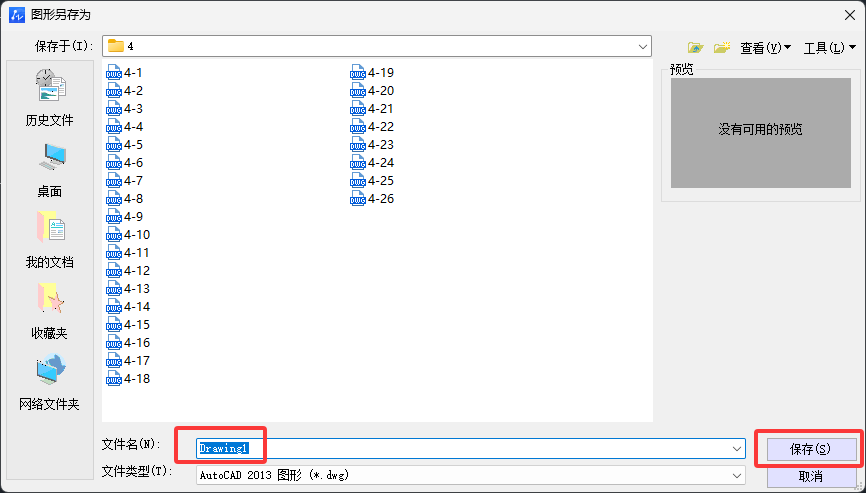Image resolution: width=866 pixels, height=493 pixels.
Task: Select the DWG file icon for 4-26
Action: tap(358, 199)
